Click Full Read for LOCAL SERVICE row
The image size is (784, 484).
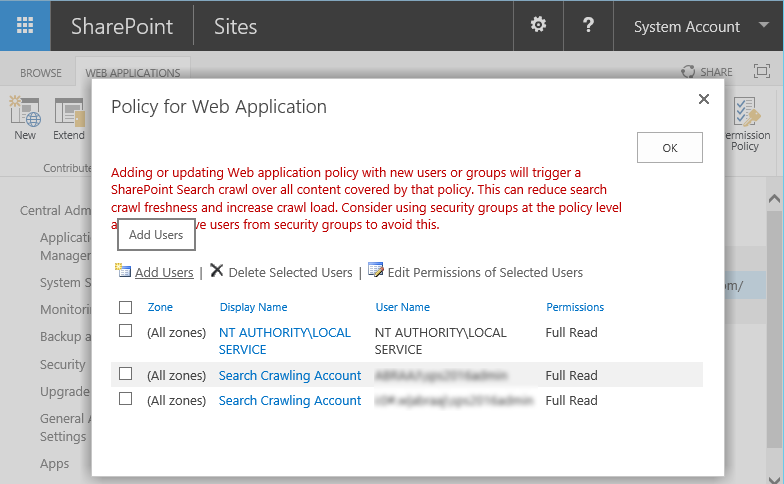pos(572,332)
